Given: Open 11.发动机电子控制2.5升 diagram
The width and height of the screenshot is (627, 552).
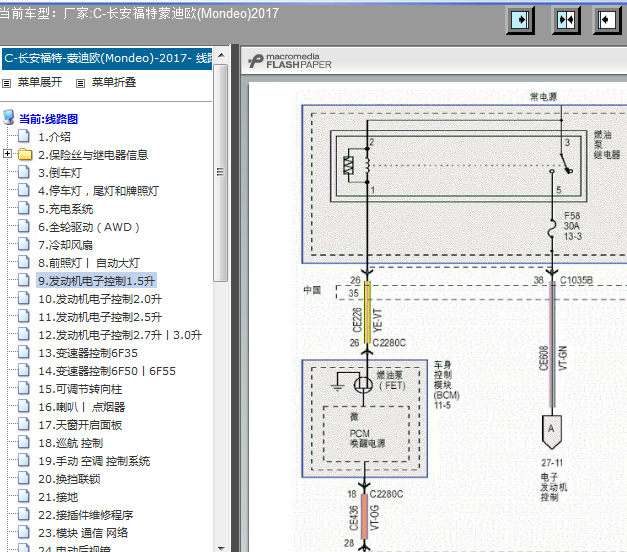Looking at the screenshot, I should (100, 317).
